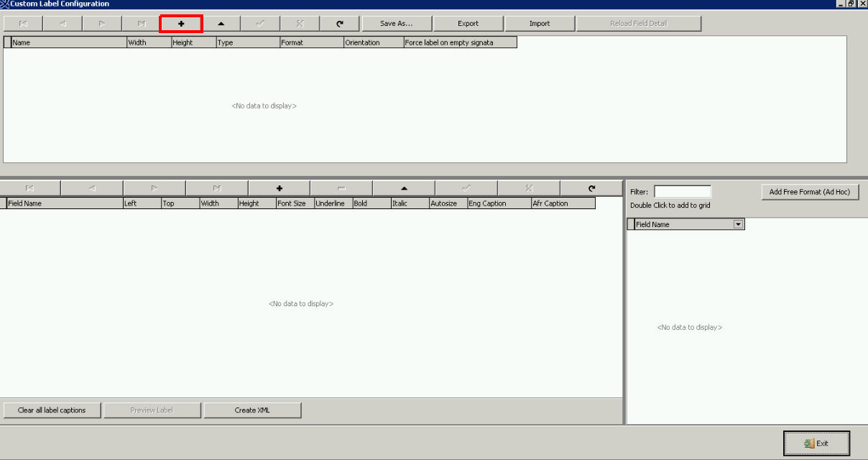Click Format column header in label grid

pyautogui.click(x=312, y=42)
